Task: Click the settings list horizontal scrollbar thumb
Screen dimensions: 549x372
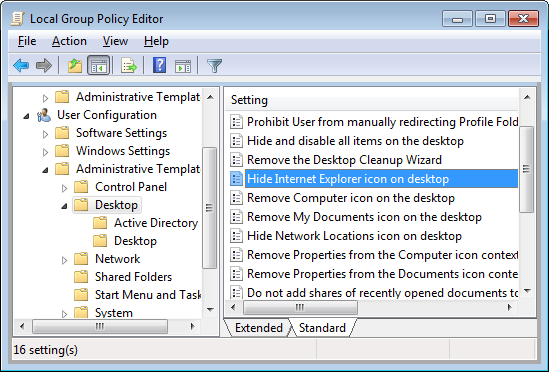Action: tap(300, 308)
